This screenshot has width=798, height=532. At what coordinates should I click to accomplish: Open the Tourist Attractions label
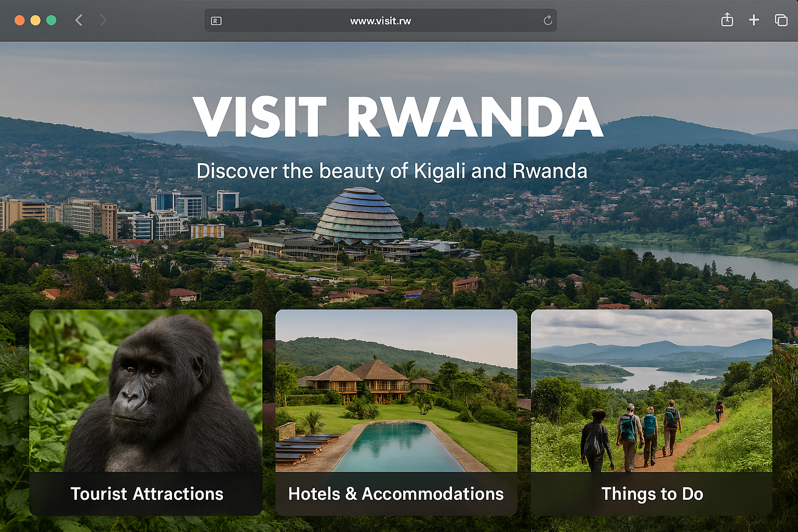click(x=147, y=494)
